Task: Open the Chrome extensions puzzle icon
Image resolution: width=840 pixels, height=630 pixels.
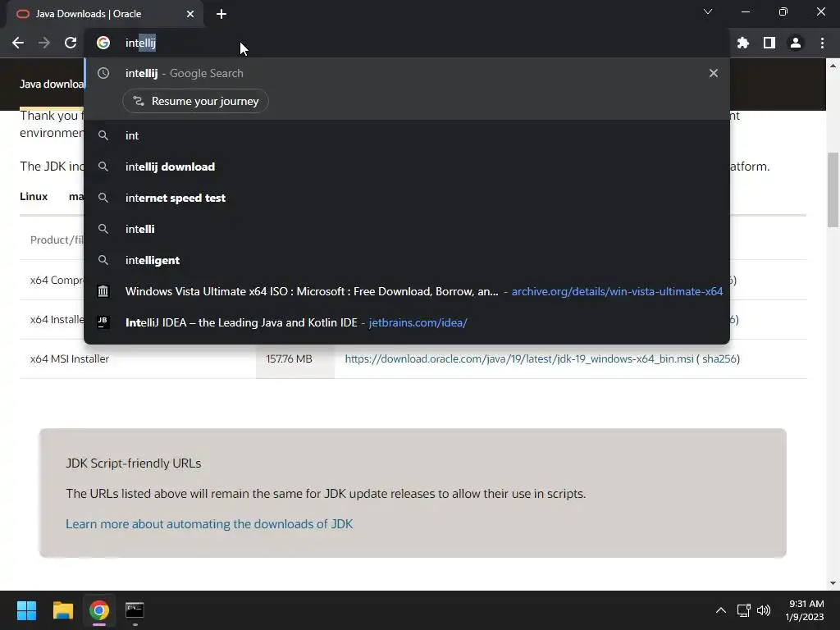Action: point(743,43)
